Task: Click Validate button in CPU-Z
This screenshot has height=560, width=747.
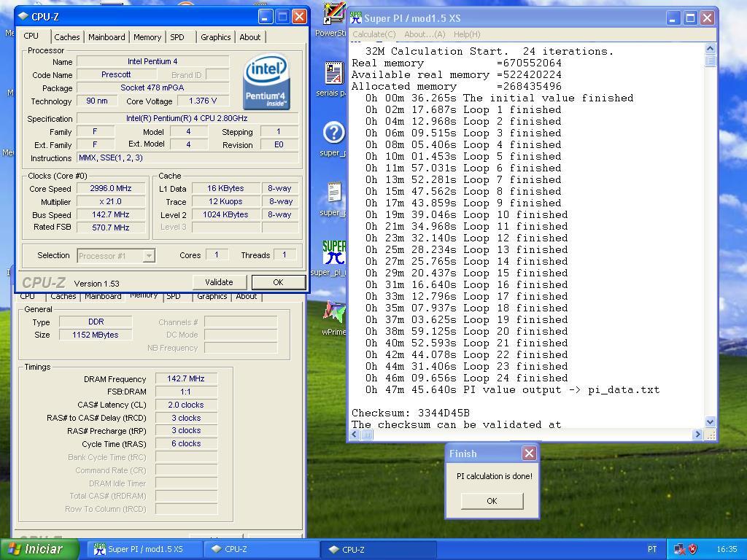Action: [x=219, y=282]
